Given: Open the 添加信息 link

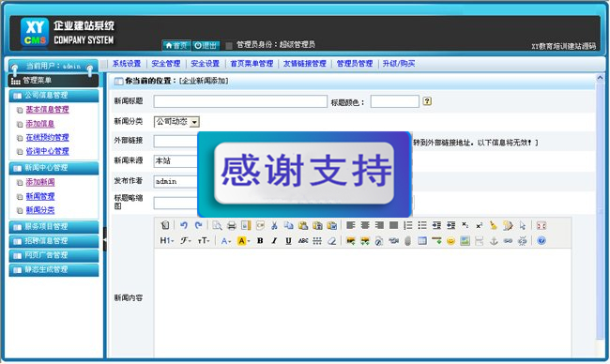Looking at the screenshot, I should pos(40,124).
